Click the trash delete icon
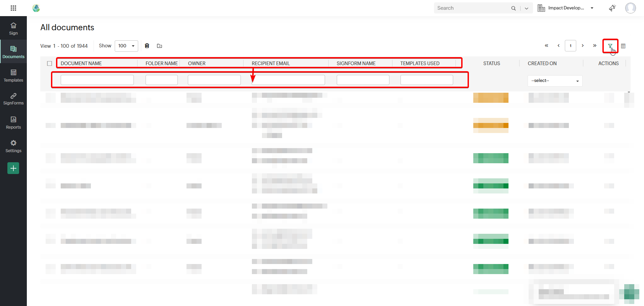644x306 pixels. 147,46
